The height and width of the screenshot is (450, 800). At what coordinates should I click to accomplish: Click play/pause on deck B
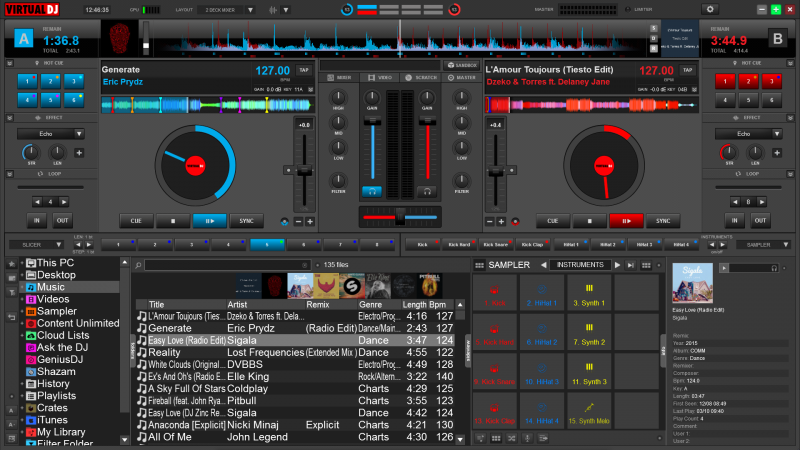click(x=626, y=221)
